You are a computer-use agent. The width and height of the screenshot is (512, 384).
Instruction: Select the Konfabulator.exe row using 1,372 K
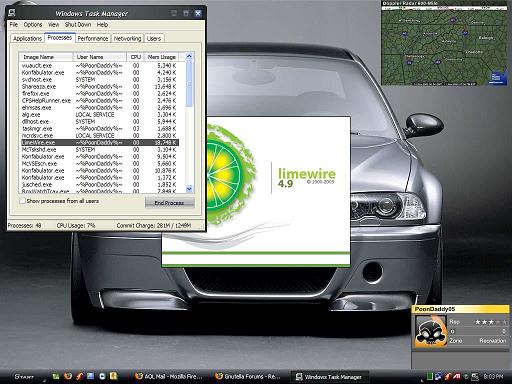(99, 178)
